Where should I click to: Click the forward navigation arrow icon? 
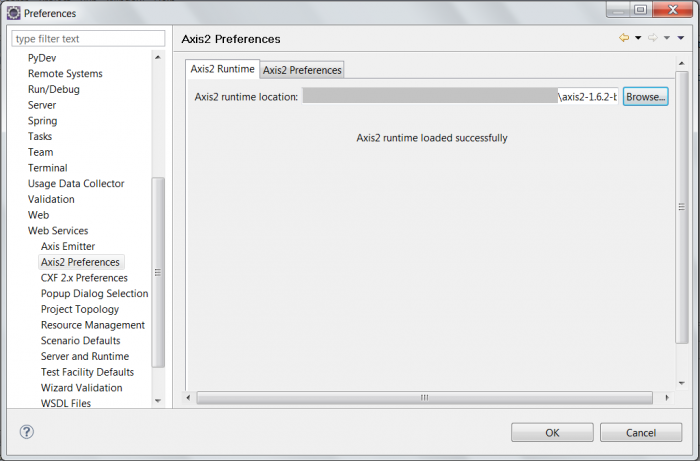tap(652, 38)
